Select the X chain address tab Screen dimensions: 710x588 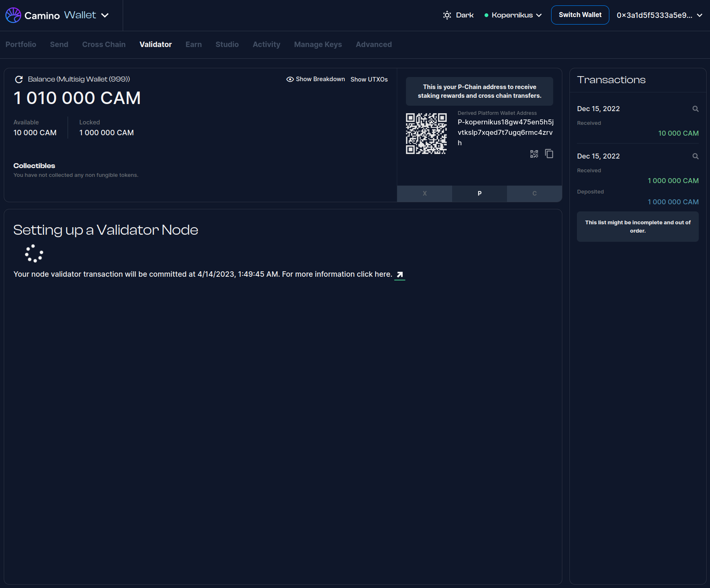(424, 194)
